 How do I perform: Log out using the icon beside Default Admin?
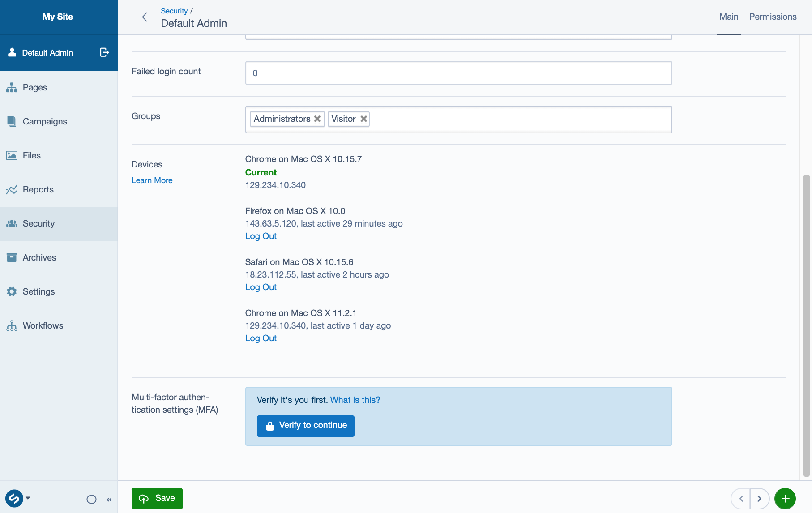click(x=104, y=52)
